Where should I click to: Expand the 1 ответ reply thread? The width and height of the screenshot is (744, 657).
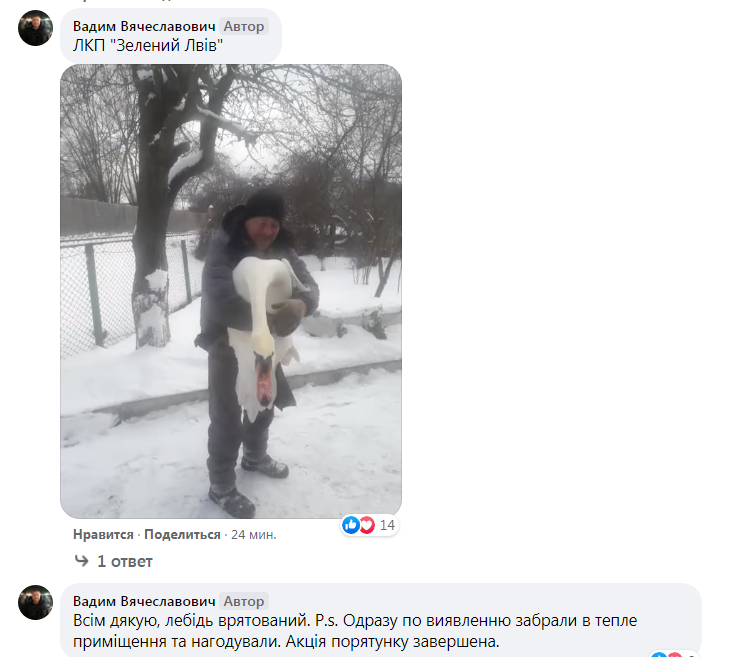[124, 562]
